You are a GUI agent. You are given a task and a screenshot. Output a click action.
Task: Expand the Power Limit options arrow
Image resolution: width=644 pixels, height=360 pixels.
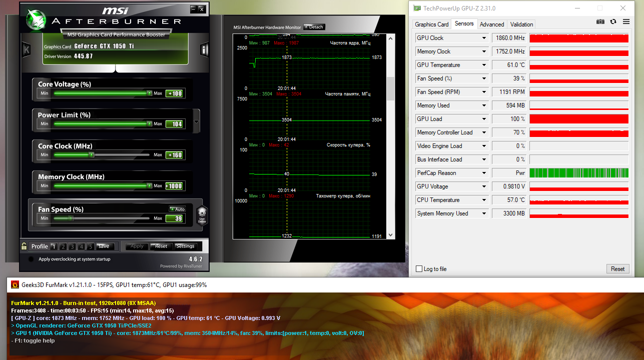click(196, 122)
